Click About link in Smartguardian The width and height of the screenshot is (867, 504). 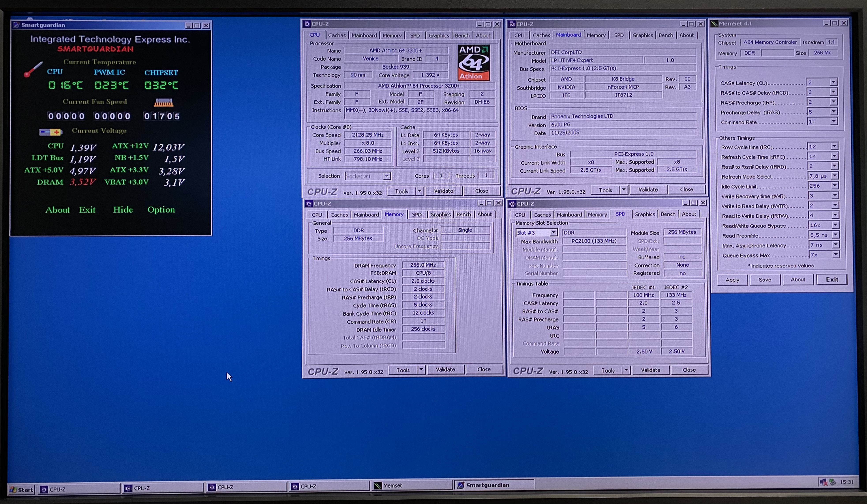point(57,210)
